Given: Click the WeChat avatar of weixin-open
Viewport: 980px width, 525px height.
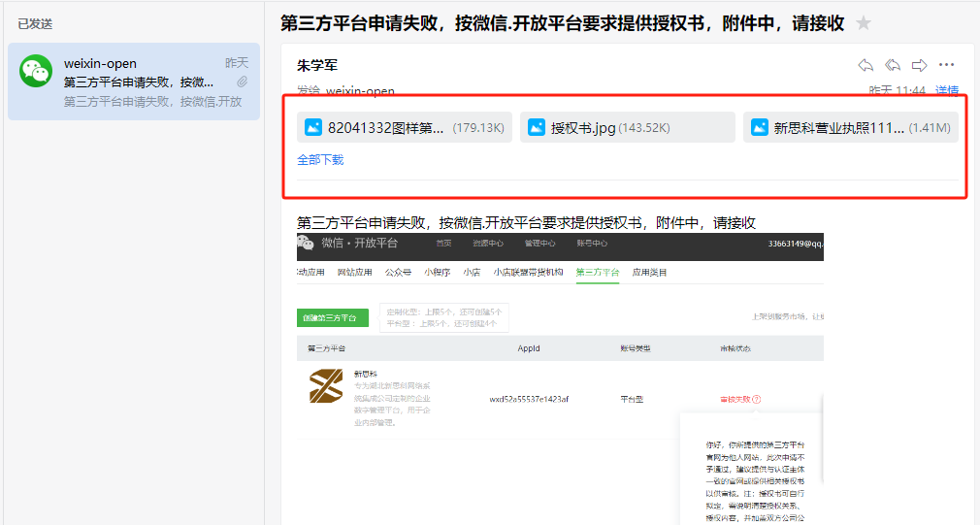Looking at the screenshot, I should (36, 71).
